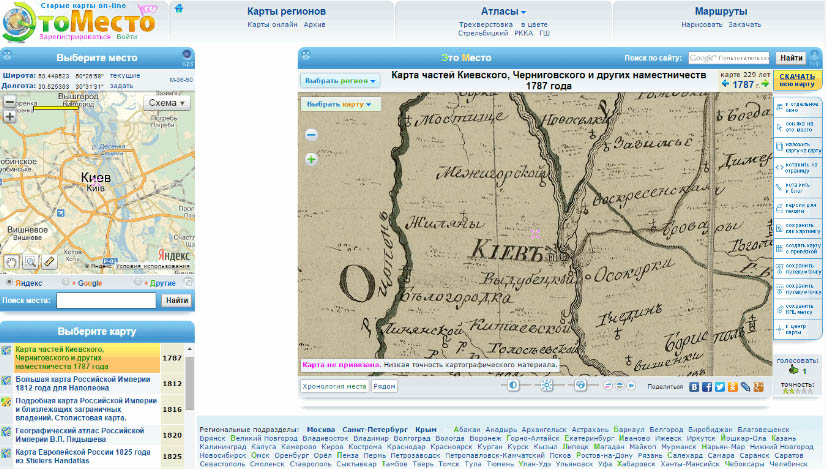Go to previous map year arrow
The height and width of the screenshot is (469, 826).
pyautogui.click(x=725, y=84)
